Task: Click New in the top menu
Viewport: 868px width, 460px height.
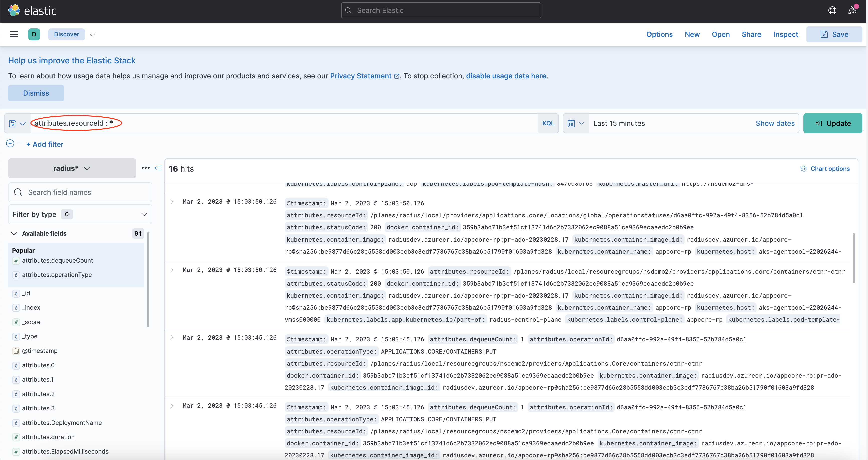Action: (692, 34)
